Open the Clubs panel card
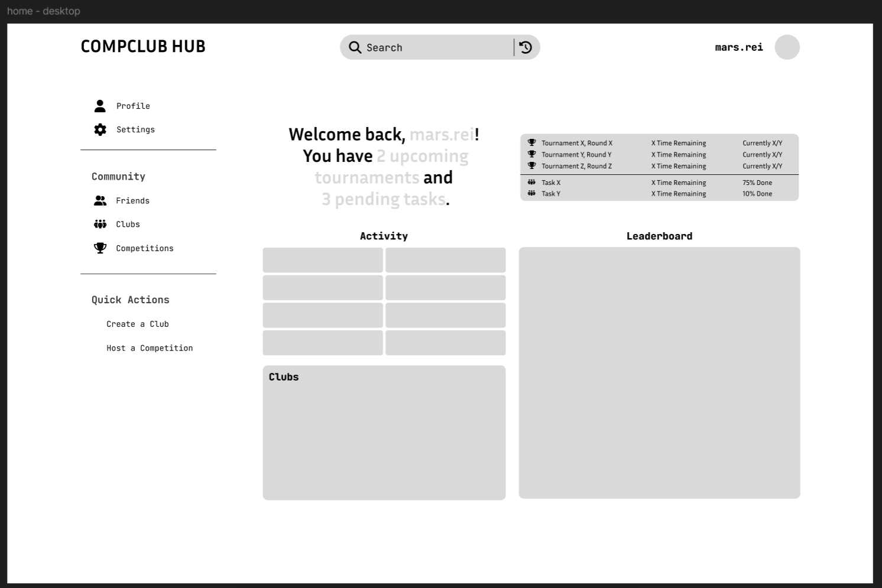Screen dimensions: 882x588 384,433
